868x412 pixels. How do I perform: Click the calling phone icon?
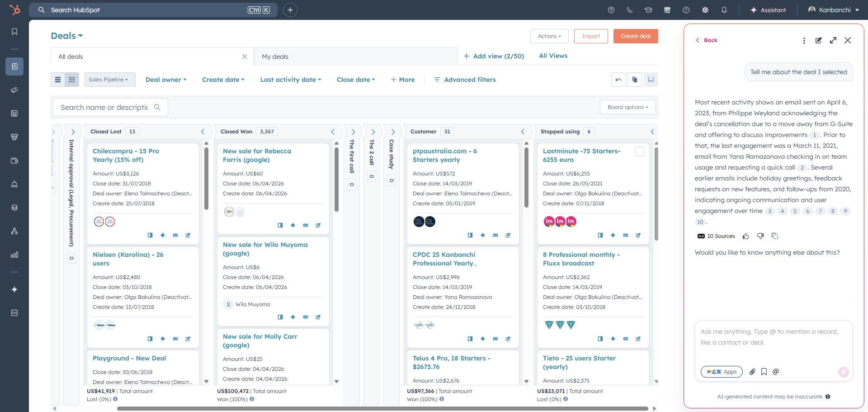[x=629, y=10]
